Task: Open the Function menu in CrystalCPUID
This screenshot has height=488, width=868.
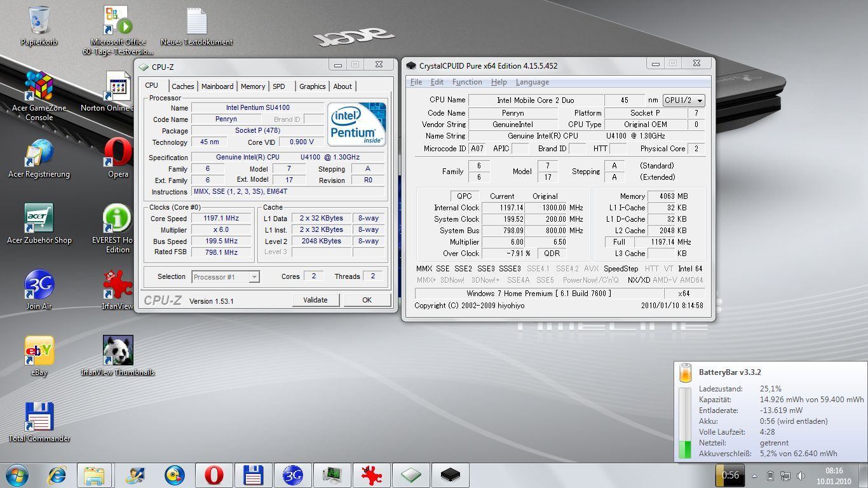Action: (467, 82)
